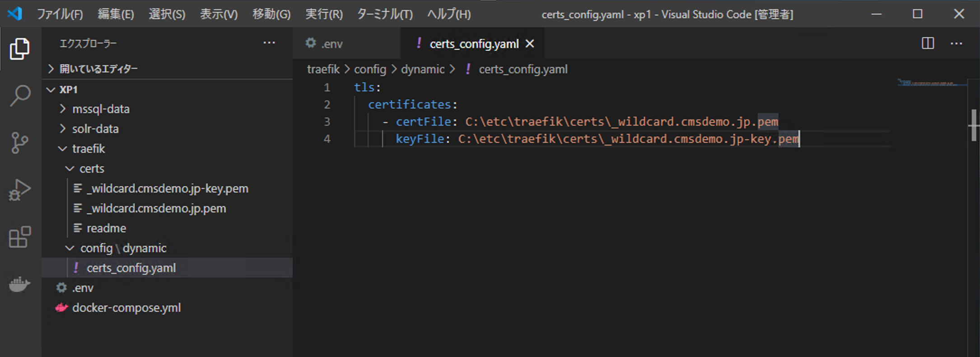Viewport: 980px width, 357px height.
Task: Place cursor on line 1 tls:
Action: click(367, 87)
